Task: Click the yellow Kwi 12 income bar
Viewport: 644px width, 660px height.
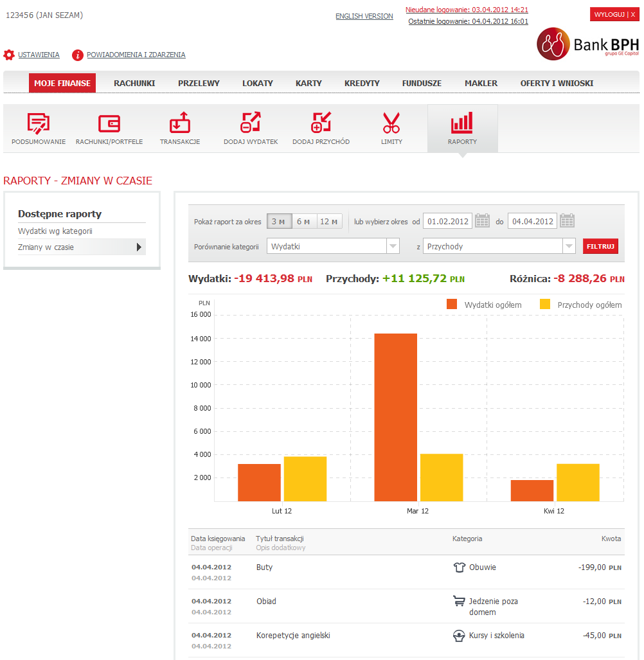Action: [x=578, y=483]
